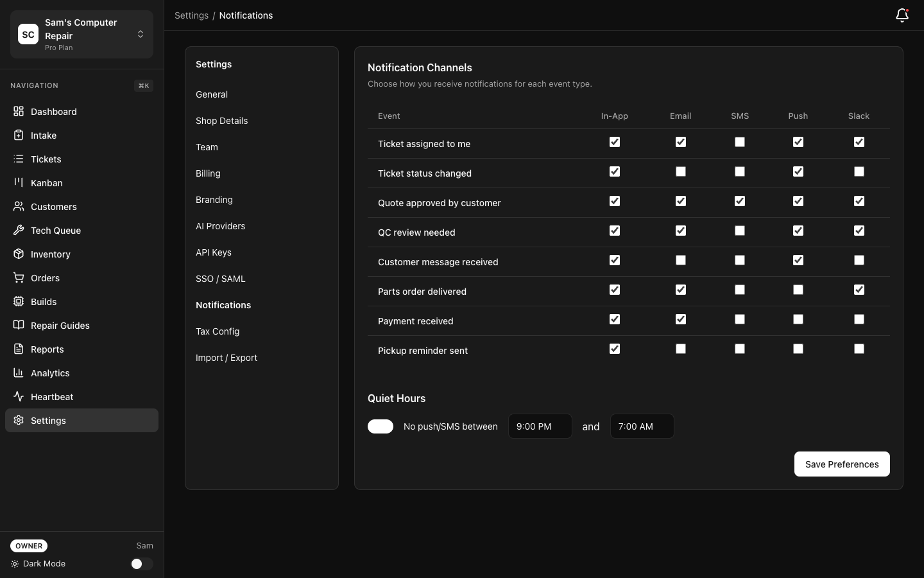Toggle Dark Mode switch
Viewport: 924px width, 578px height.
(142, 564)
